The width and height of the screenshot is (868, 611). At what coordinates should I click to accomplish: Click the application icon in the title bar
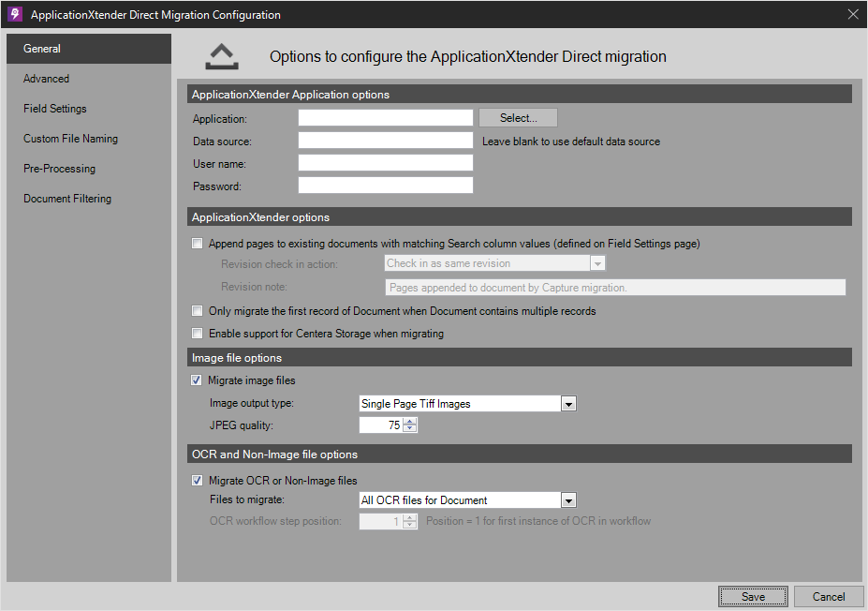tap(12, 14)
